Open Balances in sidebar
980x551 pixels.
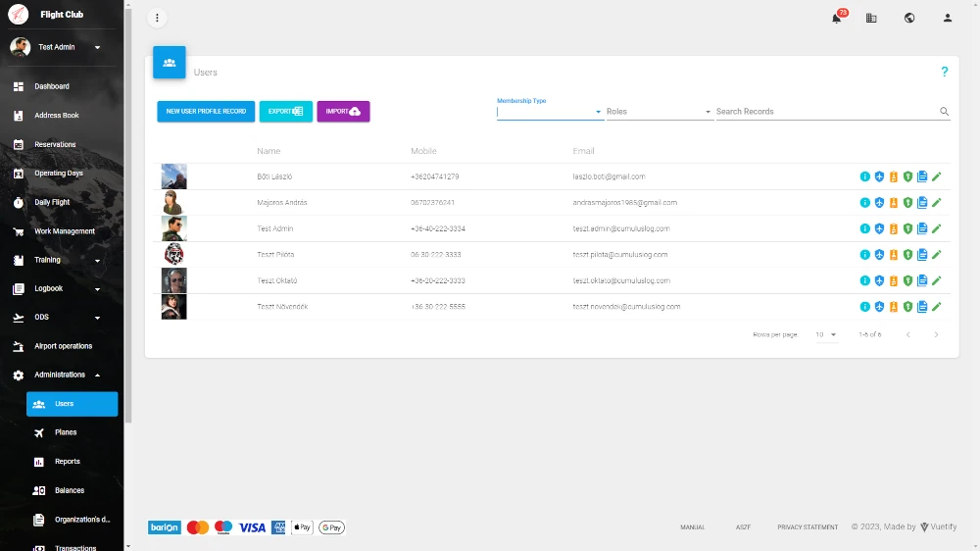(72, 490)
